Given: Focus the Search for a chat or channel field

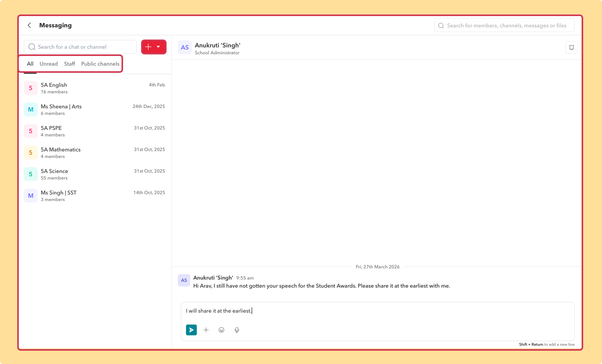Looking at the screenshot, I should point(80,47).
